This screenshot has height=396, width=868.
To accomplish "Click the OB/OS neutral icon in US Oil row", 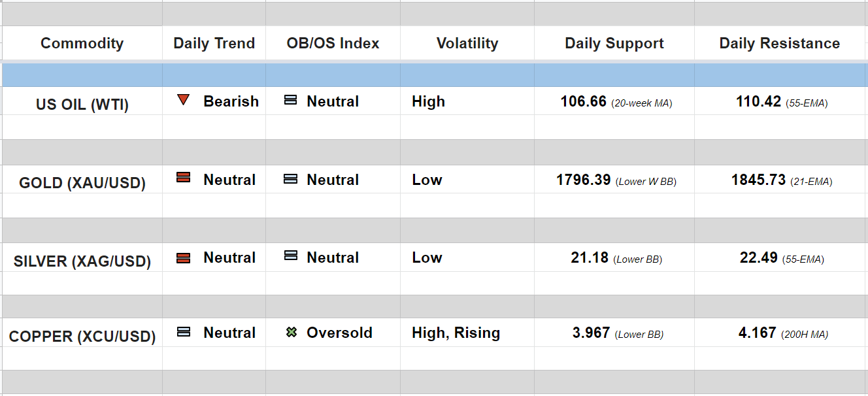I will 291,101.
